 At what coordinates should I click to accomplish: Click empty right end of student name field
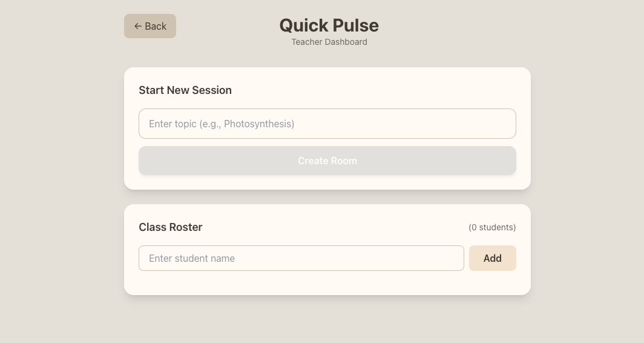(436, 258)
